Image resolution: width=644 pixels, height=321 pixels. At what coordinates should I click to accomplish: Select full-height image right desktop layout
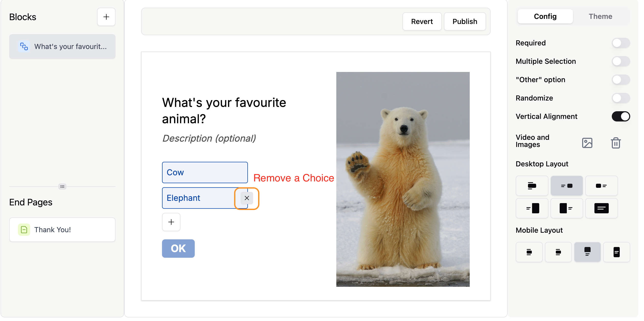click(x=532, y=208)
